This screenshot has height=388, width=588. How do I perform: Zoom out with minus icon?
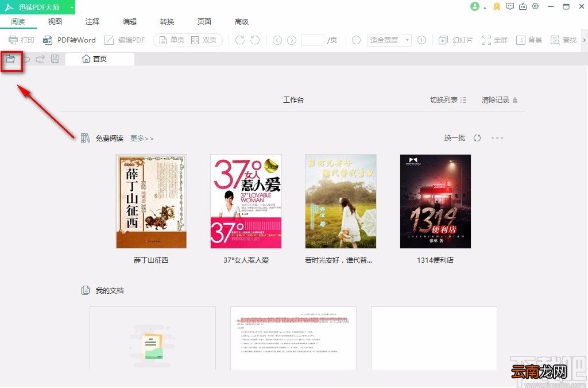point(356,40)
